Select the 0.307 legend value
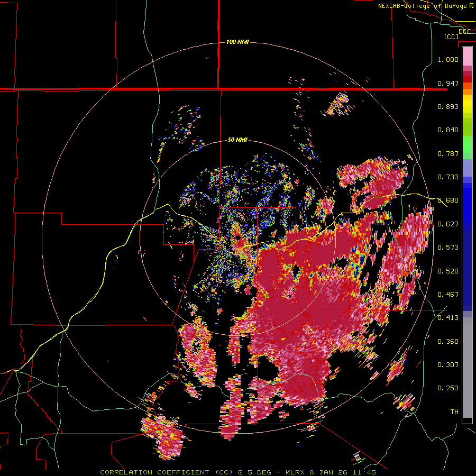Screen dimensions: 476x476 [x=448, y=365]
